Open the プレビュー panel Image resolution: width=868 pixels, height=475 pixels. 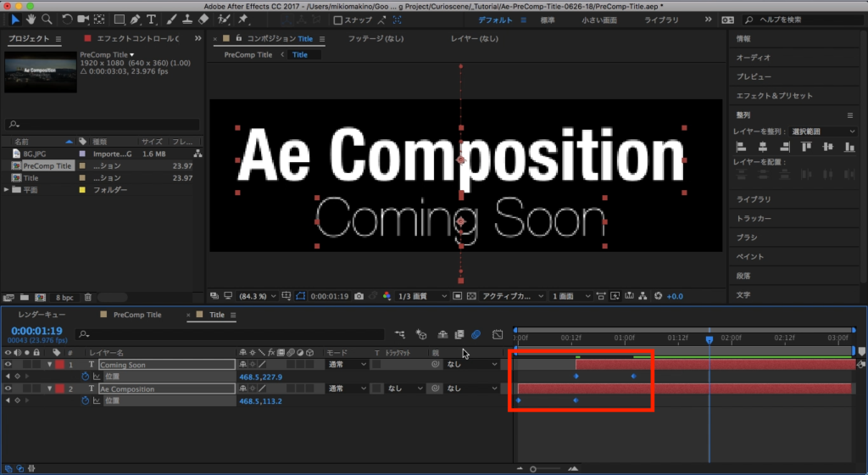coord(754,76)
